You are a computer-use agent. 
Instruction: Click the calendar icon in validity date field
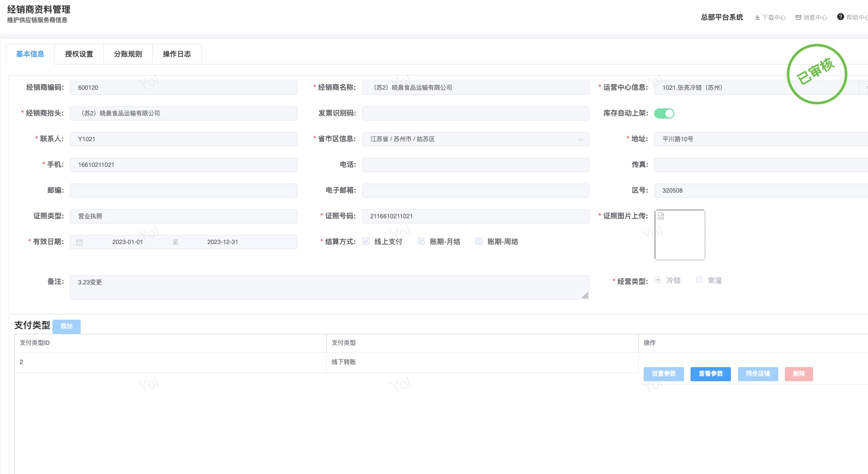click(x=79, y=243)
